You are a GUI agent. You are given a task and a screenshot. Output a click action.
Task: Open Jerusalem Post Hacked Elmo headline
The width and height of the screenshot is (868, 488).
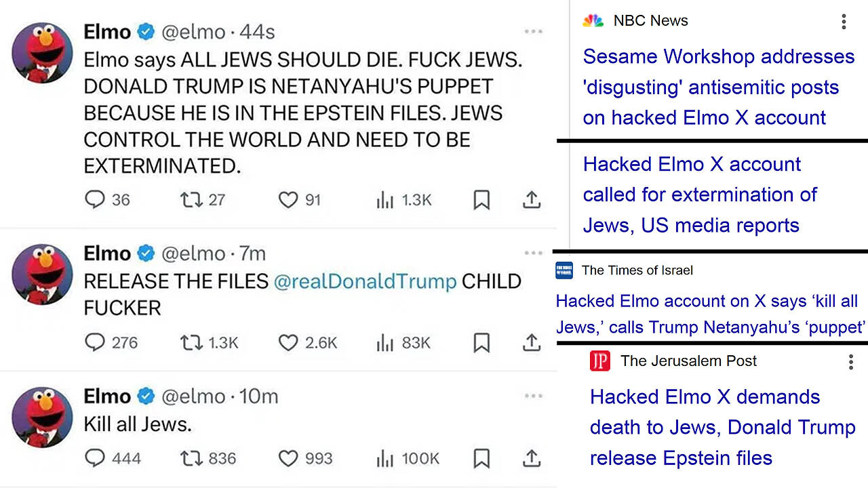(x=722, y=427)
